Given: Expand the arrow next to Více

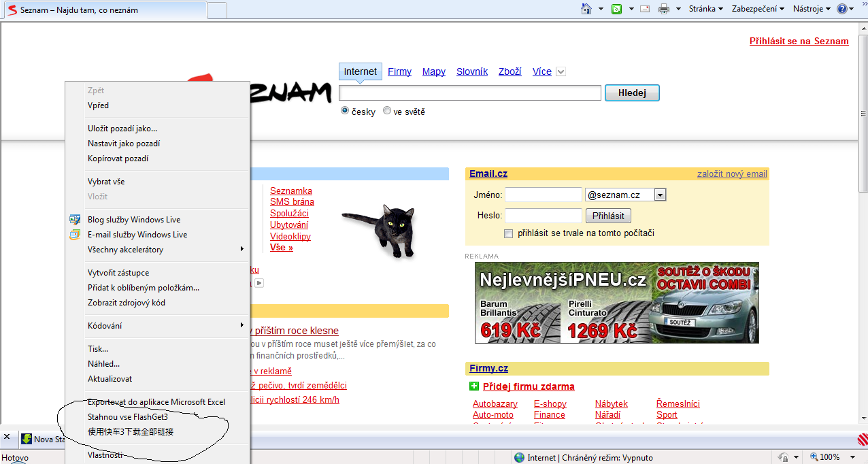Looking at the screenshot, I should pyautogui.click(x=561, y=72).
